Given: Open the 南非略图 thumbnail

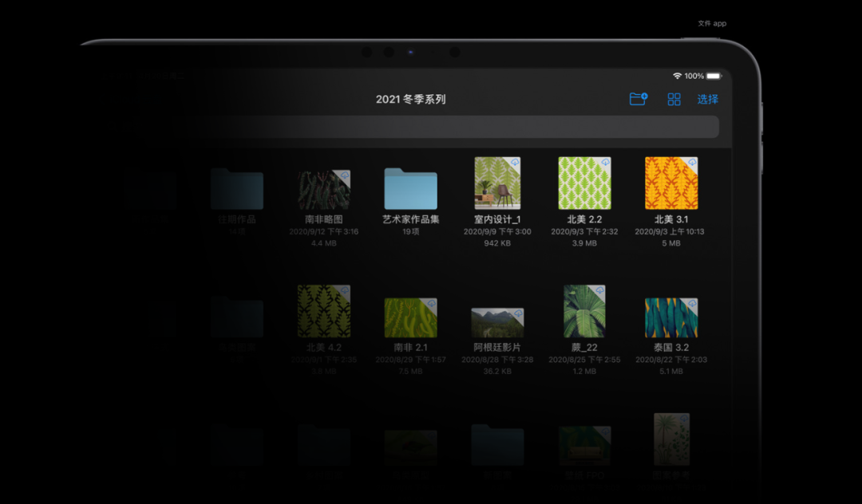Looking at the screenshot, I should click(x=324, y=190).
